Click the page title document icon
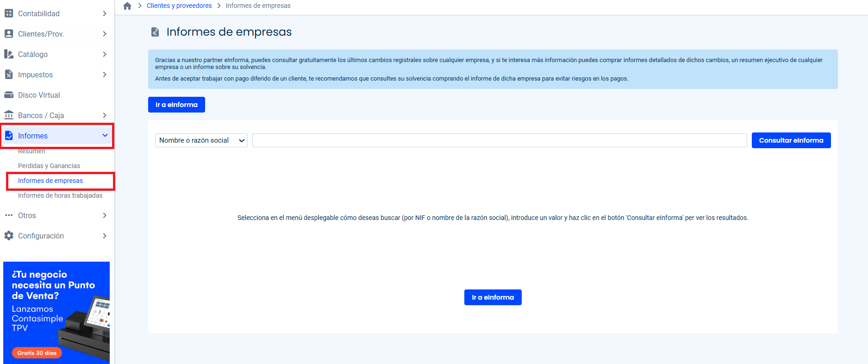The width and height of the screenshot is (868, 364). pyautogui.click(x=155, y=32)
